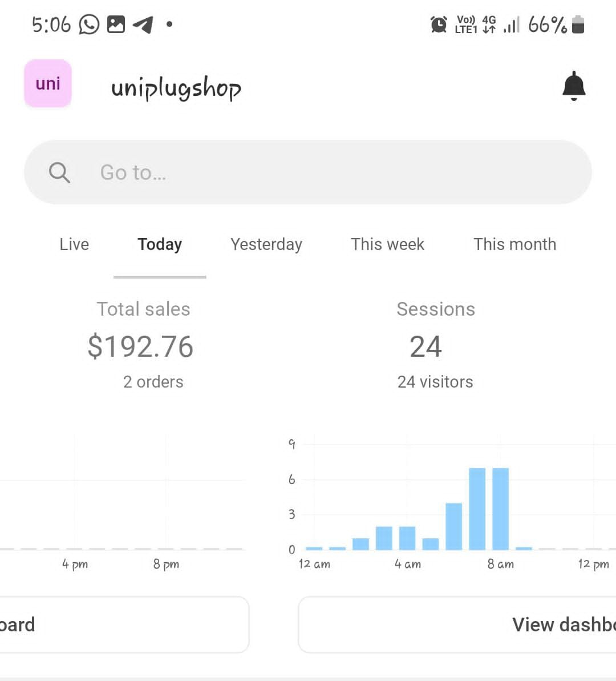Screen dimensions: 616x681
Task: Switch to the Live tab
Action: pos(74,244)
